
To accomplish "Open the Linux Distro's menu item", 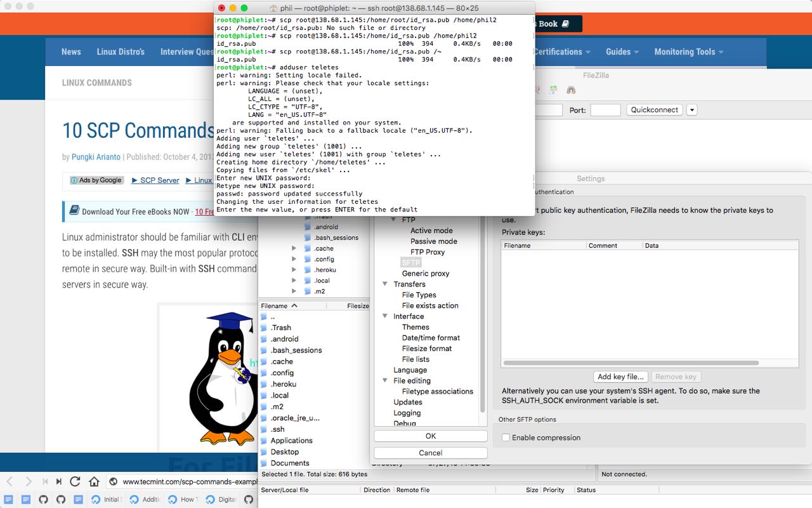I will tap(121, 52).
